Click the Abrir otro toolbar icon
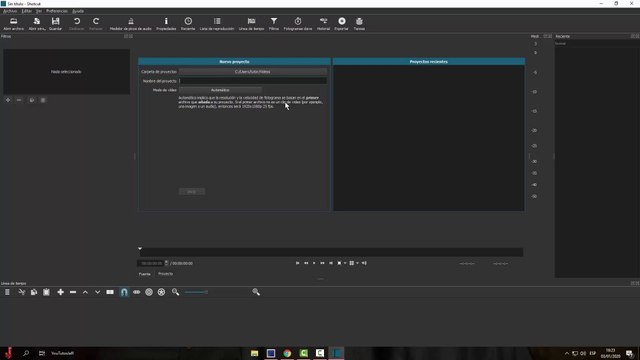The height and width of the screenshot is (360, 640). tap(37, 24)
